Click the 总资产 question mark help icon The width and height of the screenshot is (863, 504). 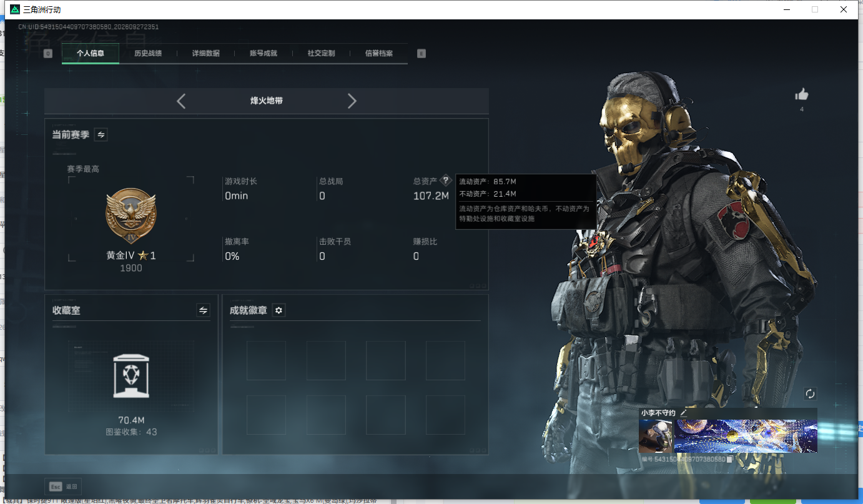tap(445, 180)
